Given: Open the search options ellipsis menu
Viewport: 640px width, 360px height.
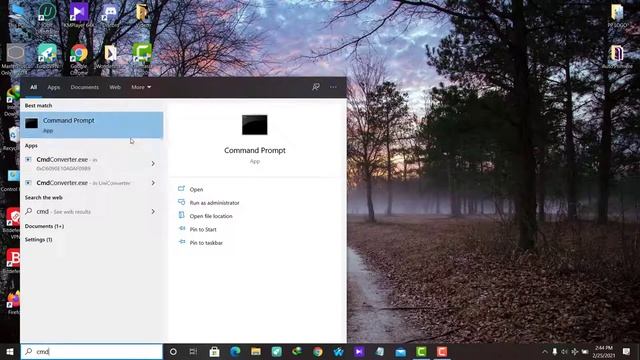Looking at the screenshot, I should tap(333, 87).
